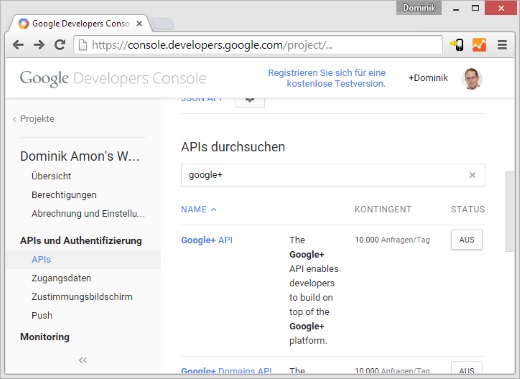Click the orange analytics chart extension icon

[479, 45]
